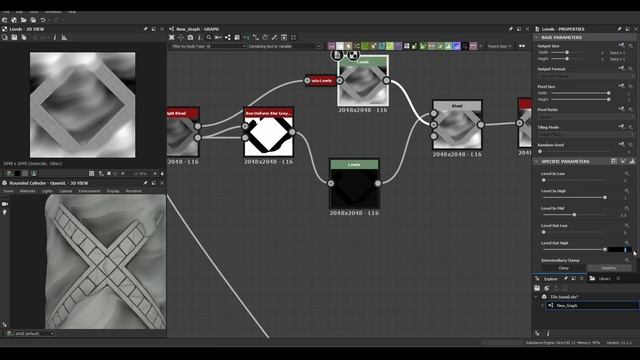
Task: Click the black node shelf icon
Action: click(x=465, y=46)
